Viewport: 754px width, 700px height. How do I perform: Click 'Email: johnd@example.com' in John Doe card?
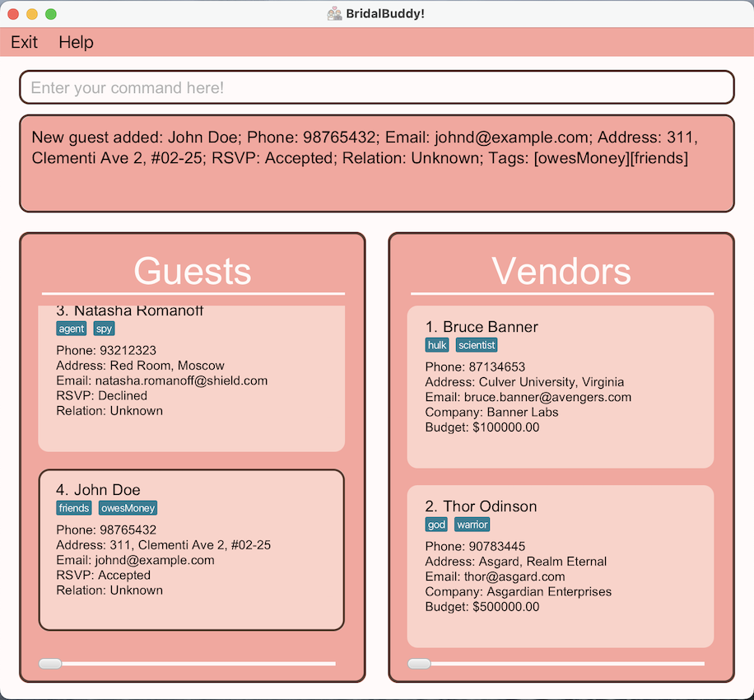pyautogui.click(x=135, y=560)
